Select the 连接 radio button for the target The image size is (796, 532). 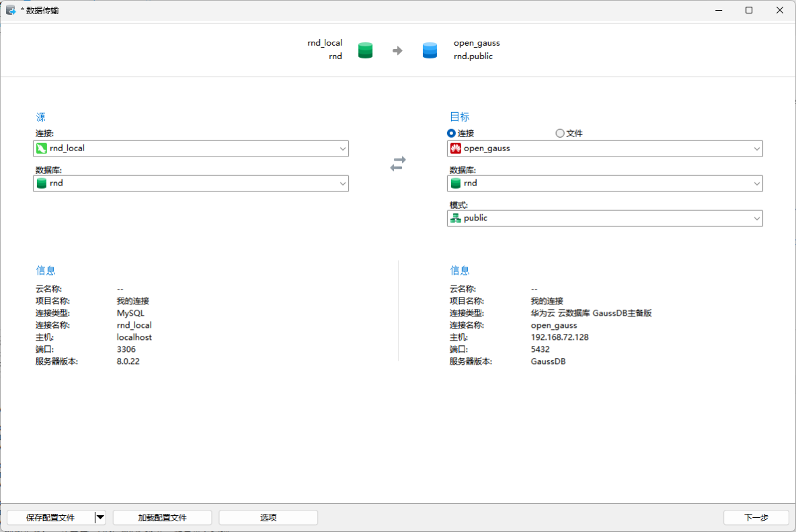(x=450, y=133)
